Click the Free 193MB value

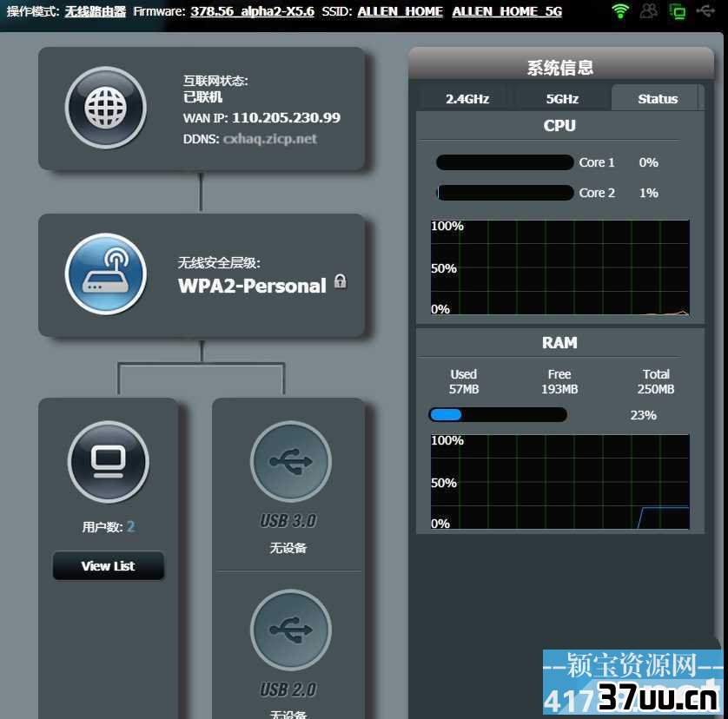559,389
